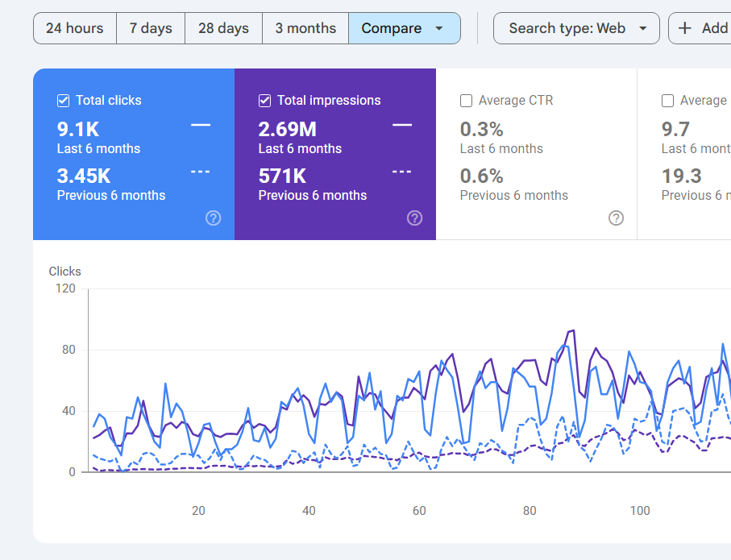Click the 9.1K clicks value
Viewport: 731px width, 560px height.
(78, 129)
